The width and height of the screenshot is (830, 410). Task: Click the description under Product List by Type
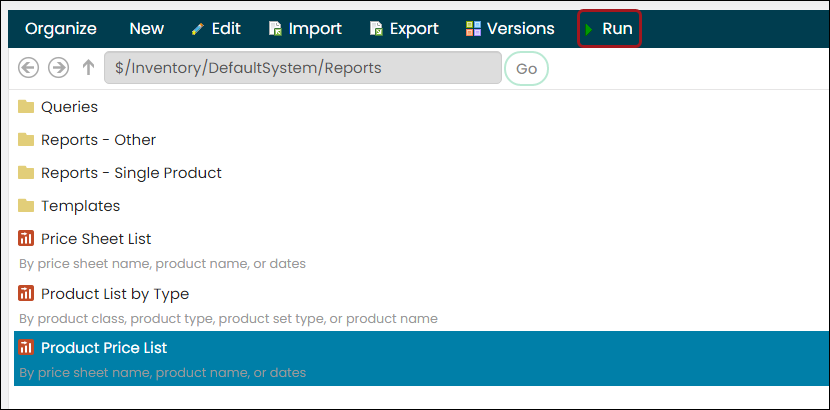[228, 319]
